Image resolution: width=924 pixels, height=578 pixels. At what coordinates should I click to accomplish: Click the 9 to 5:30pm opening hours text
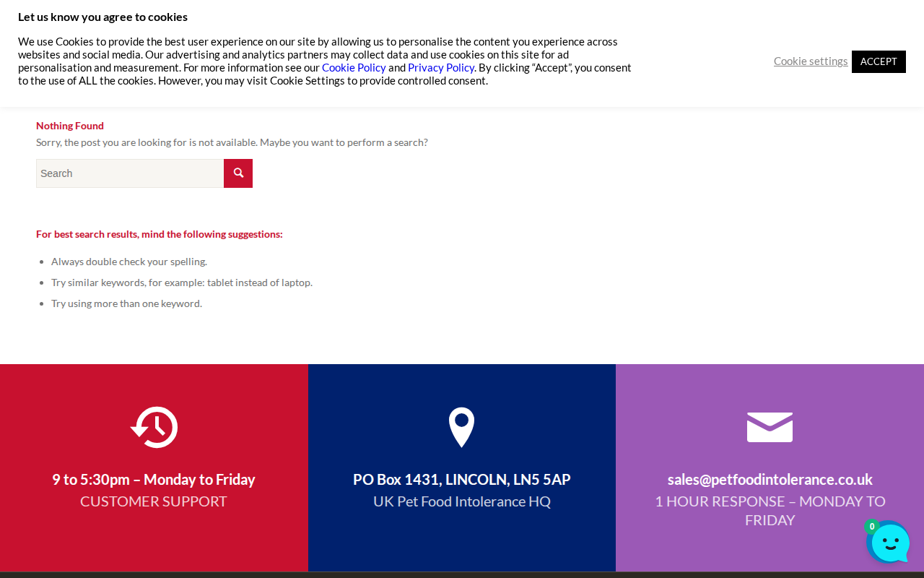click(x=154, y=480)
